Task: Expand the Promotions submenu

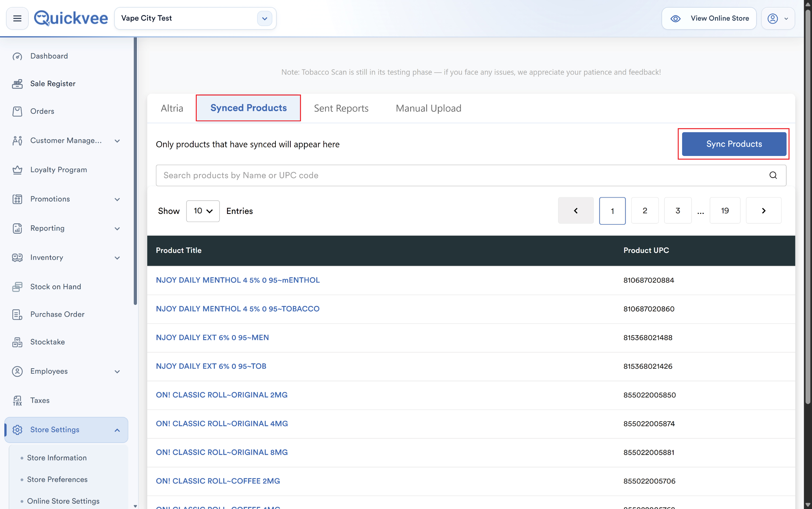Action: pyautogui.click(x=117, y=200)
